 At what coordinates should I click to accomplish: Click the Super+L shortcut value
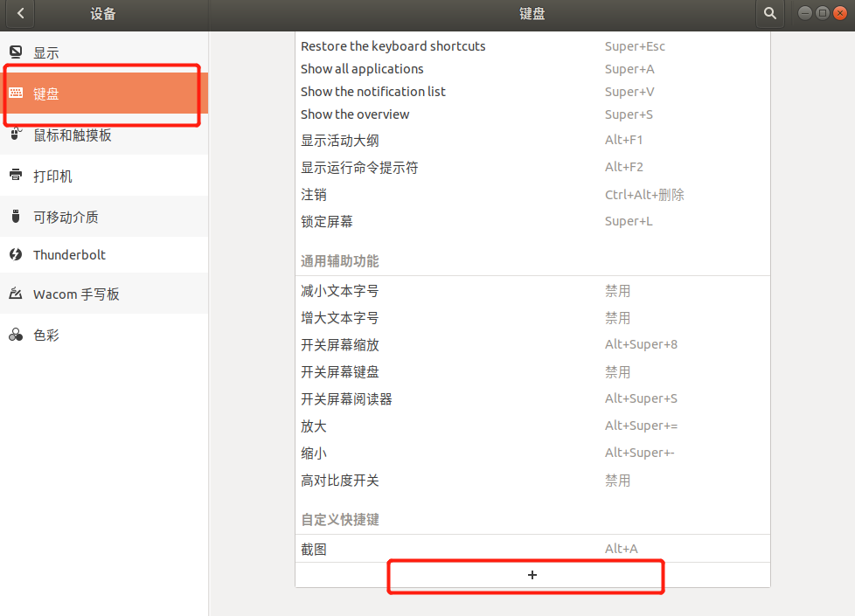coord(629,221)
